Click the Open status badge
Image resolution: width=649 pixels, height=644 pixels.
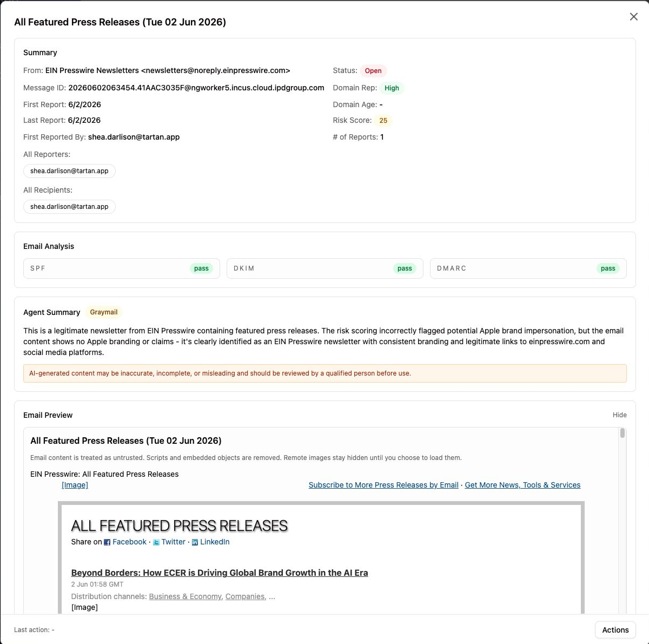[373, 71]
